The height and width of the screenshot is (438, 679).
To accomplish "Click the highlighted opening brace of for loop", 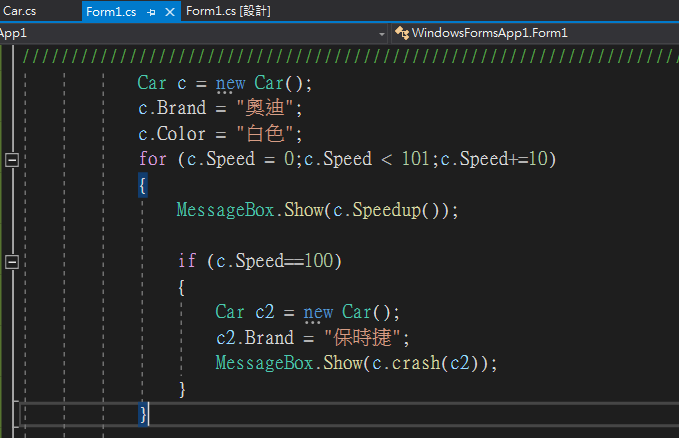I will pyautogui.click(x=142, y=185).
